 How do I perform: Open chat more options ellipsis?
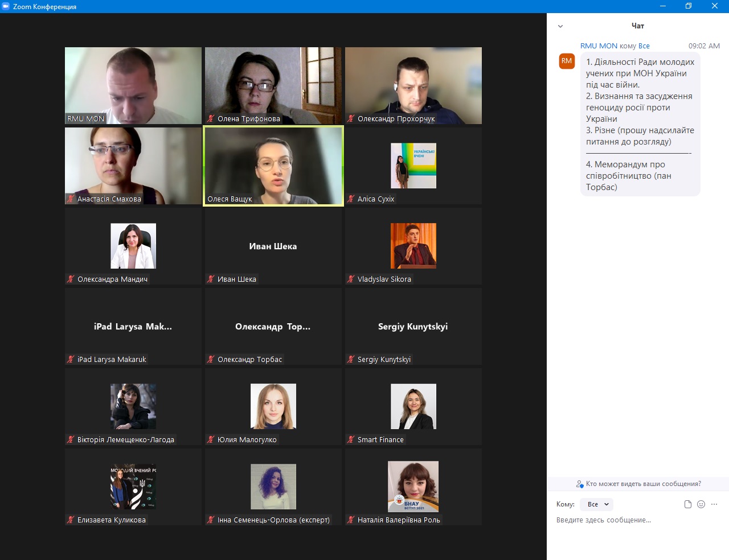[x=714, y=504]
